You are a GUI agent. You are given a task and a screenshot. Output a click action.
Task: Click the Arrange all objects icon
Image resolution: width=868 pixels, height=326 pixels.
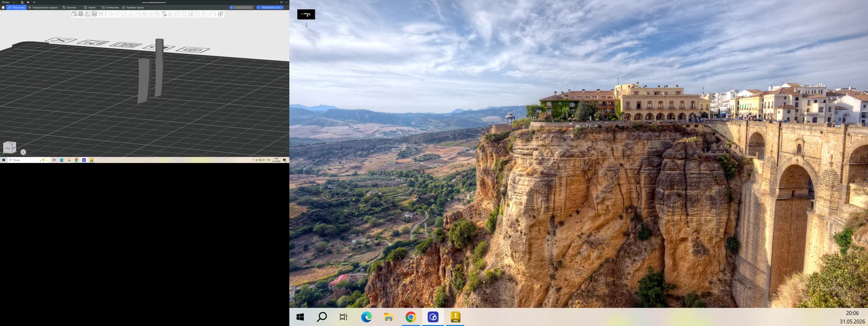[94, 14]
